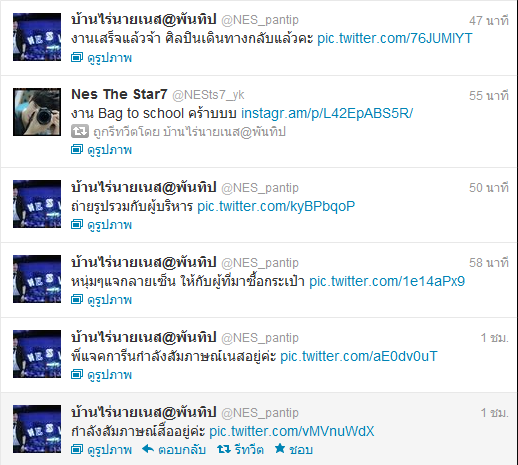Click photo icon under Bag to school tweet
Screen dimensions: 518x465
pyautogui.click(x=77, y=149)
